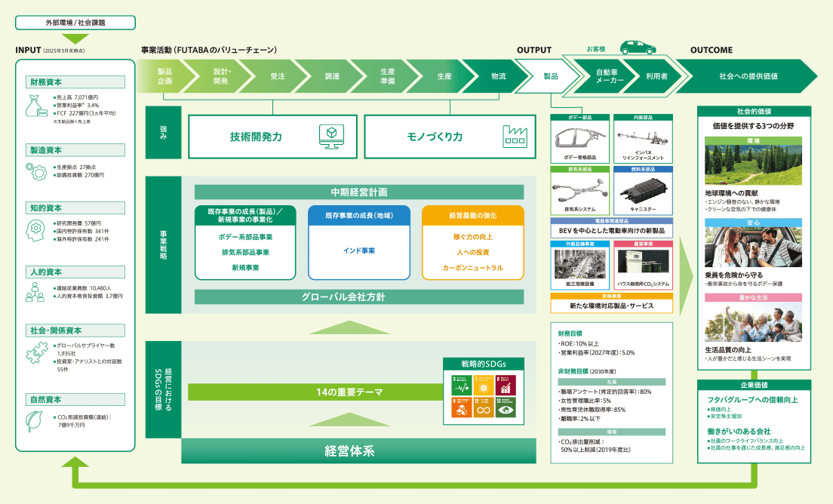The image size is (833, 504).
Task: Select the SDG goal 12 infinity symbol icon
Action: point(484,407)
